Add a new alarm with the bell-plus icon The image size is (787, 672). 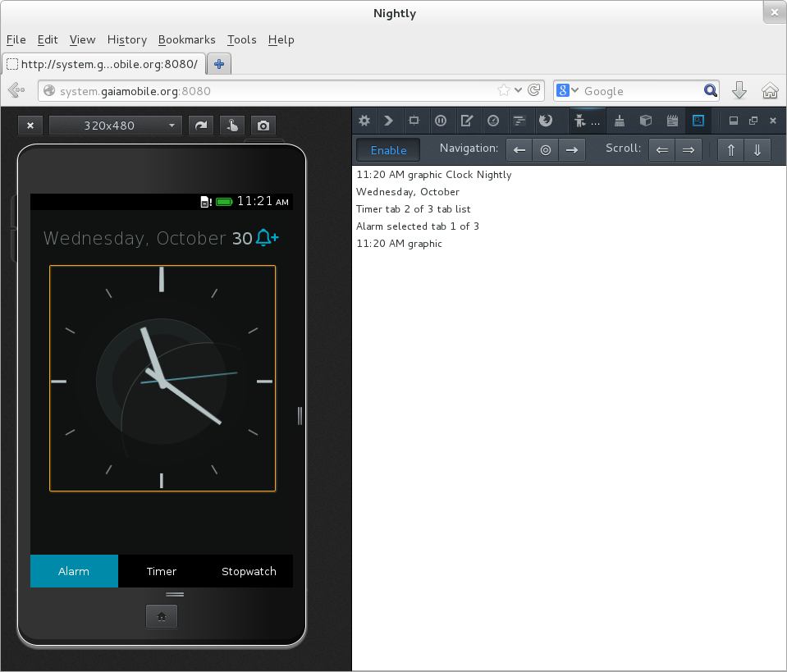click(x=264, y=238)
